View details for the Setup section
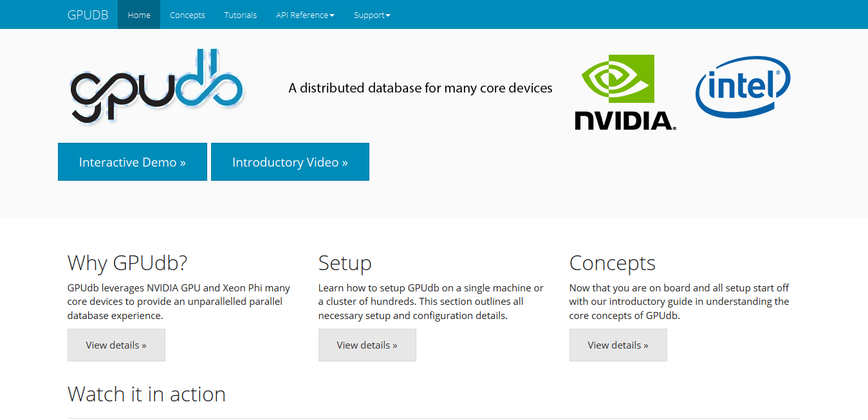This screenshot has height=420, width=868. [x=367, y=345]
